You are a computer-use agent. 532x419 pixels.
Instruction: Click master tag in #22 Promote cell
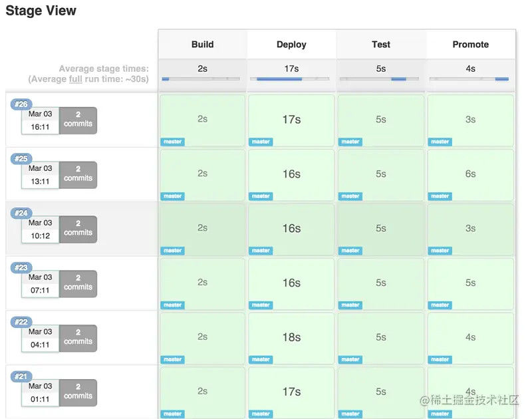tap(440, 360)
